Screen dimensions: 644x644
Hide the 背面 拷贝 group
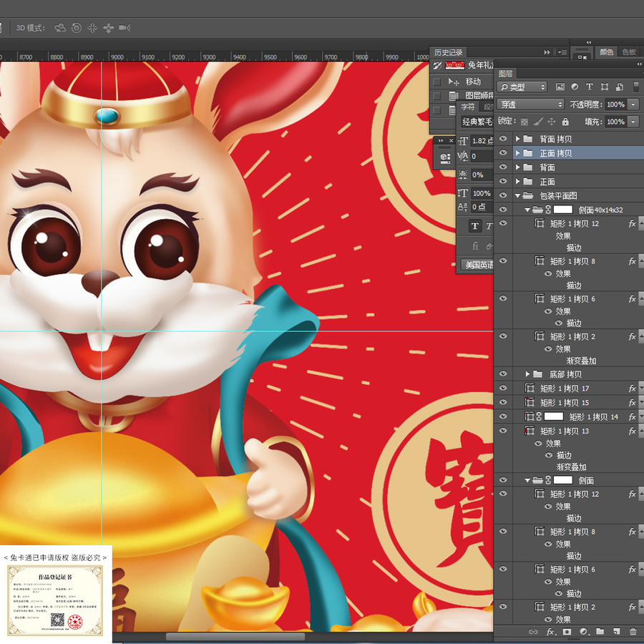click(x=503, y=139)
